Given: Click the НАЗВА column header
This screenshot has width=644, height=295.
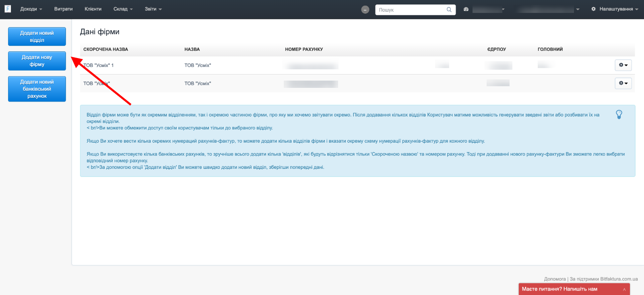Looking at the screenshot, I should point(192,49).
